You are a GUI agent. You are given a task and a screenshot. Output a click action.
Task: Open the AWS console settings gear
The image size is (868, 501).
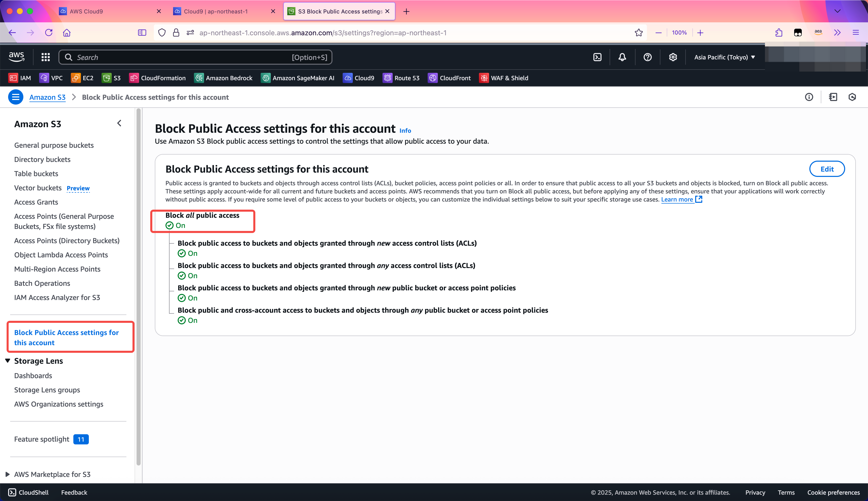pyautogui.click(x=673, y=57)
